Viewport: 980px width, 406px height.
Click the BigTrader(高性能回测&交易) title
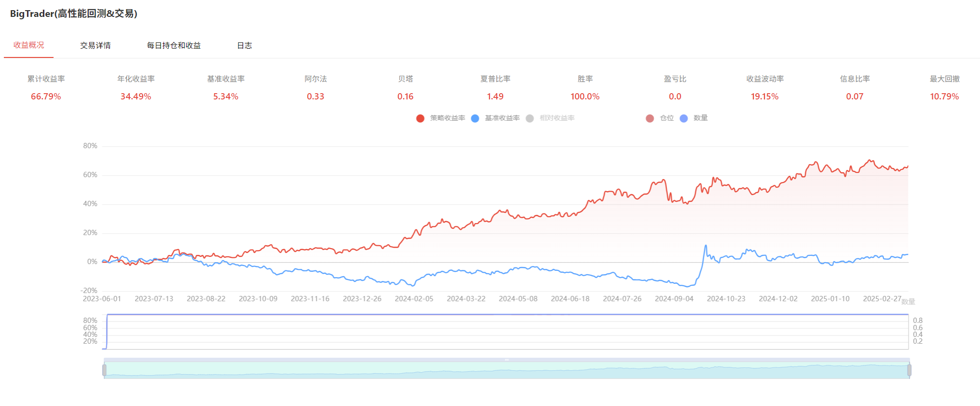(x=74, y=14)
